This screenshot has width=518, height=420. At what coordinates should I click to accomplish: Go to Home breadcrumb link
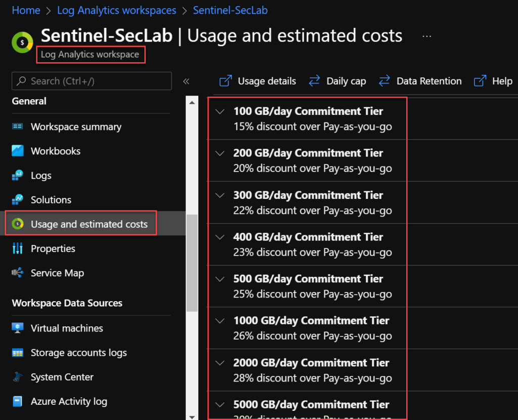point(26,10)
